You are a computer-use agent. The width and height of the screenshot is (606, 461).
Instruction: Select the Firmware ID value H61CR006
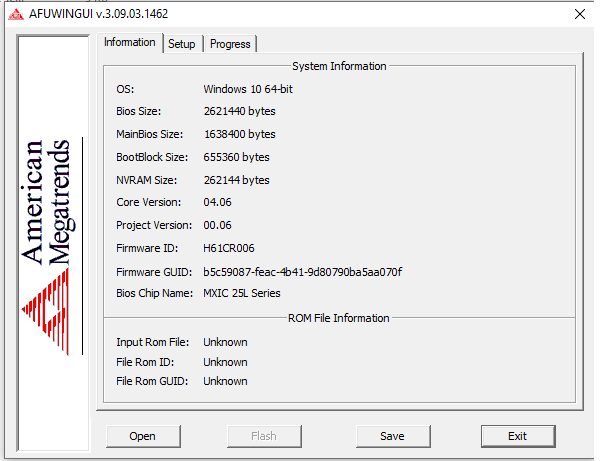229,248
